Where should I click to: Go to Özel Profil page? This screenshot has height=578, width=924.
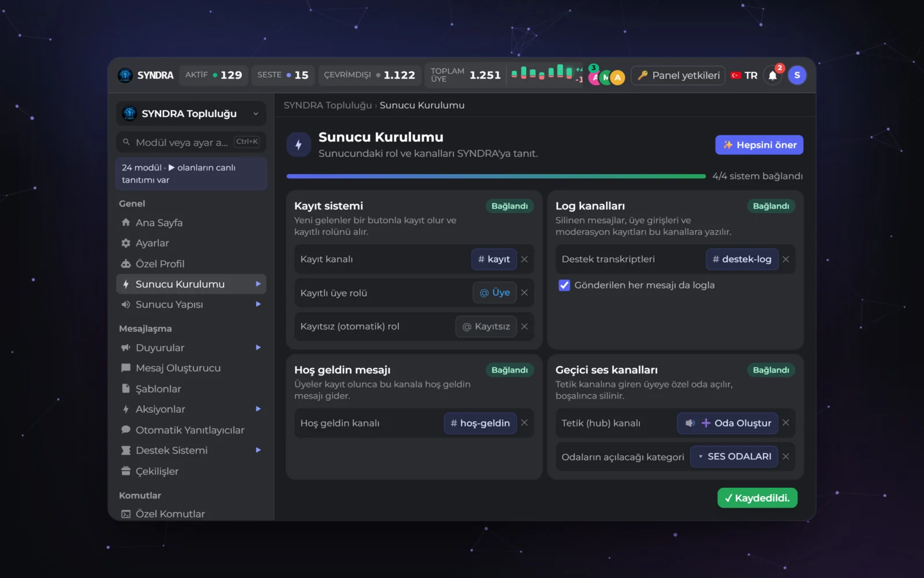(191, 264)
